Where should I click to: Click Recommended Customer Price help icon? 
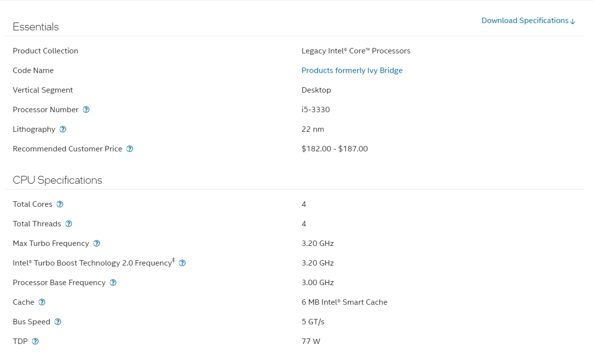(130, 149)
